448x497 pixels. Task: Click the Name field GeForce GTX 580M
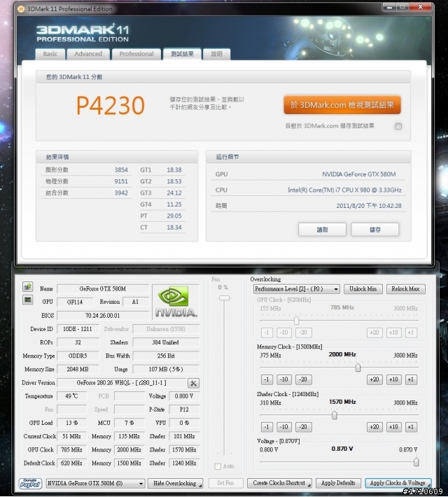(x=103, y=289)
